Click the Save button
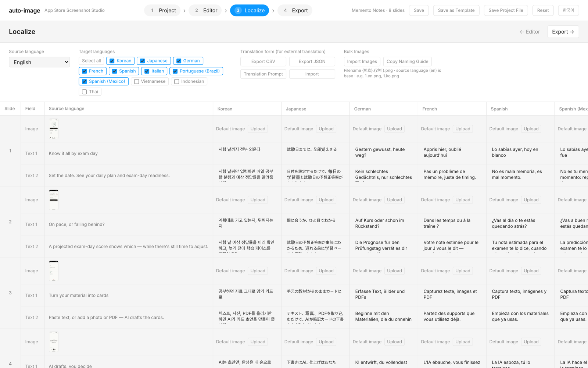The width and height of the screenshot is (588, 368). pos(419,10)
